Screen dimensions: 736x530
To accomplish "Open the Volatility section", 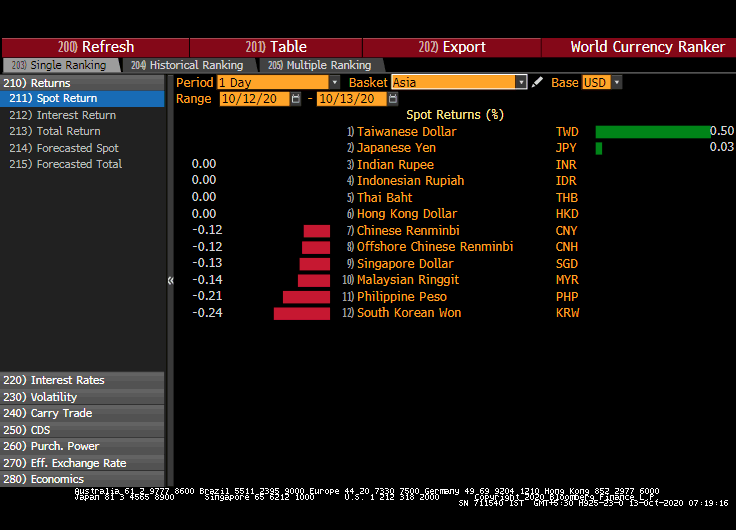I will (x=54, y=397).
